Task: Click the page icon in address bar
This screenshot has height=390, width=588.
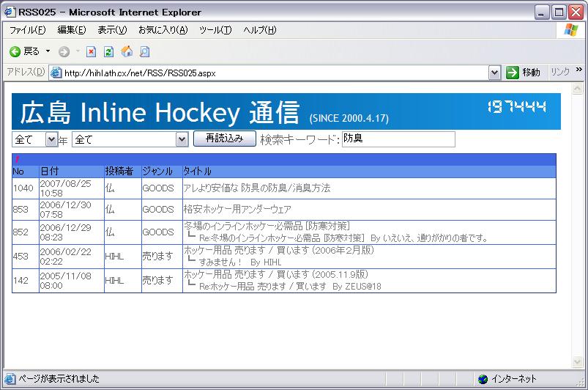Action: tap(56, 73)
